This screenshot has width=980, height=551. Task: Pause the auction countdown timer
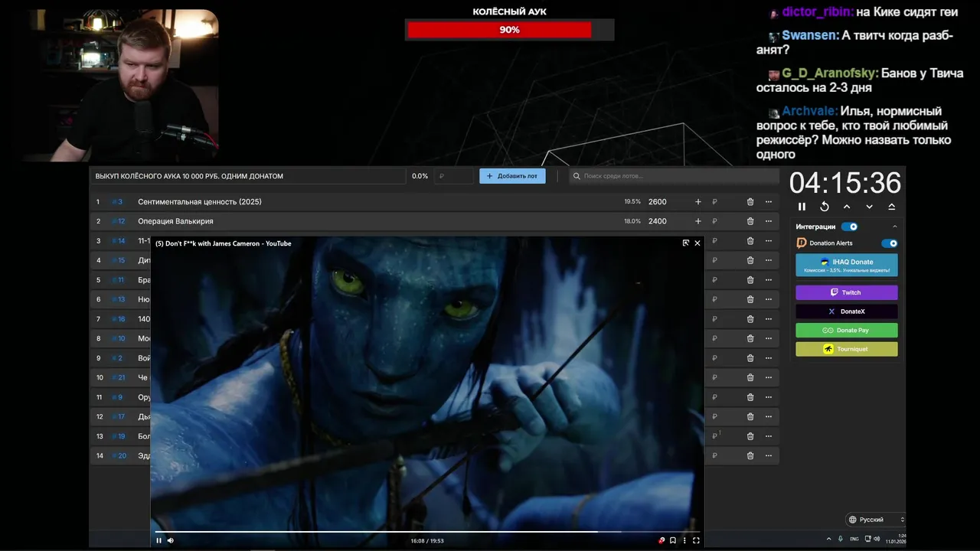(802, 207)
